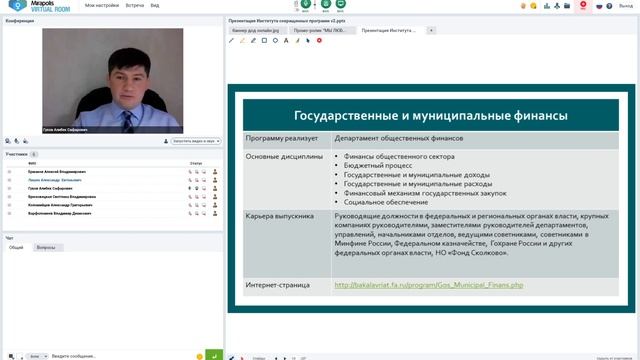Click the second icon below the video
This screenshot has height=360, width=640.
[17, 141]
